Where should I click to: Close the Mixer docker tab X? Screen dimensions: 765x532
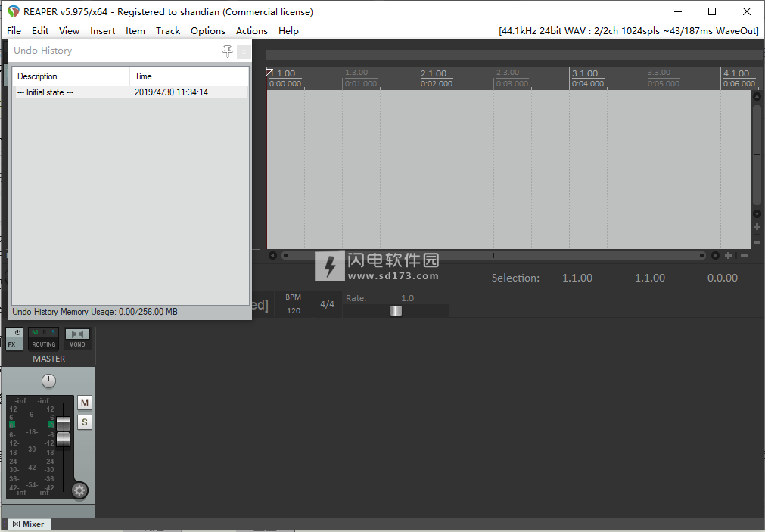click(16, 524)
